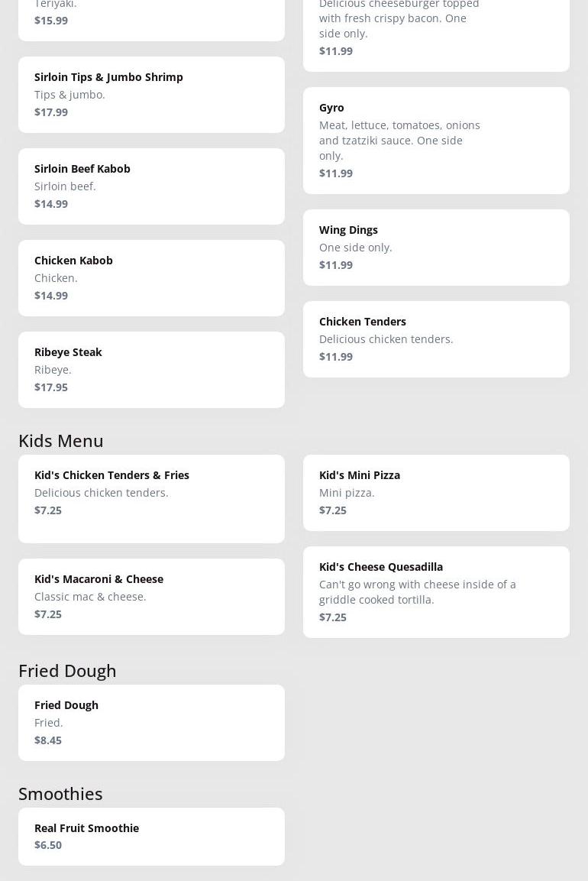This screenshot has height=881, width=588.
Task: Pick the $11.99 Chicken Tenders card
Action: [x=436, y=338]
